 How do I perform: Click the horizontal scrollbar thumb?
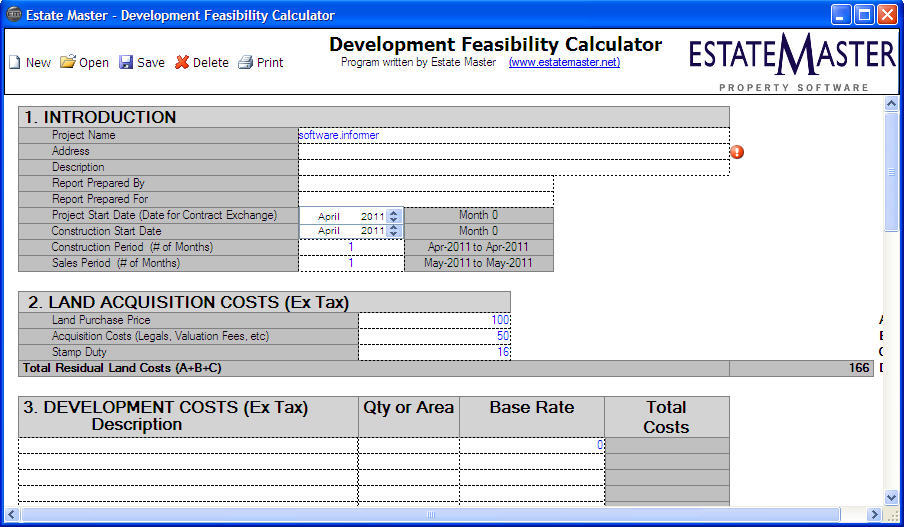pos(430,514)
